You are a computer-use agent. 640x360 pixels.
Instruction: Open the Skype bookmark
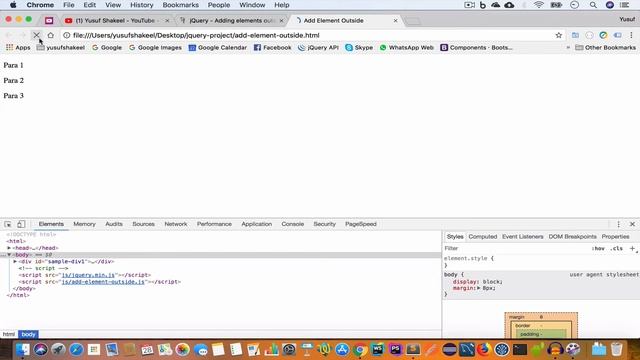click(359, 47)
